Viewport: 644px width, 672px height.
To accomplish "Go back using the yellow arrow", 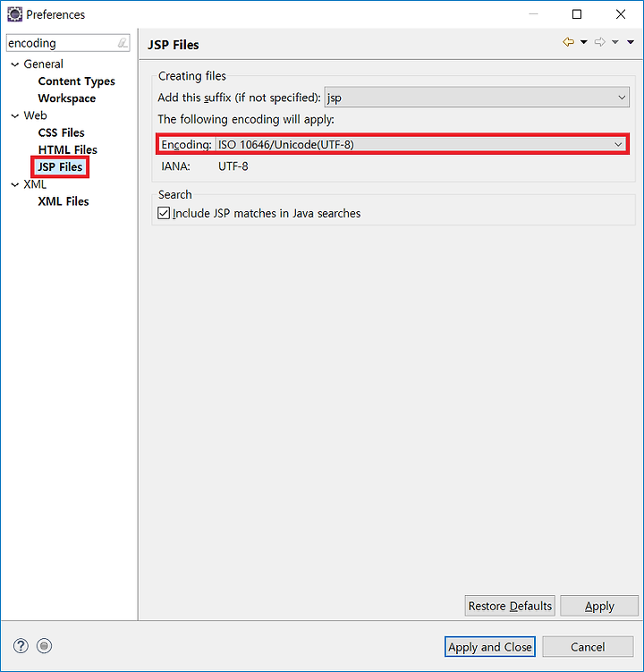I will (x=568, y=42).
